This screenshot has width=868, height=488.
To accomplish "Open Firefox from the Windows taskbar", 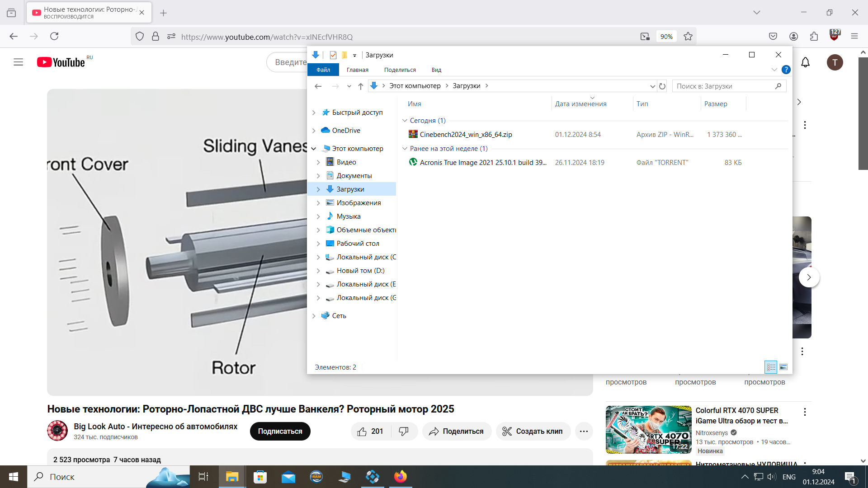I will pyautogui.click(x=400, y=477).
